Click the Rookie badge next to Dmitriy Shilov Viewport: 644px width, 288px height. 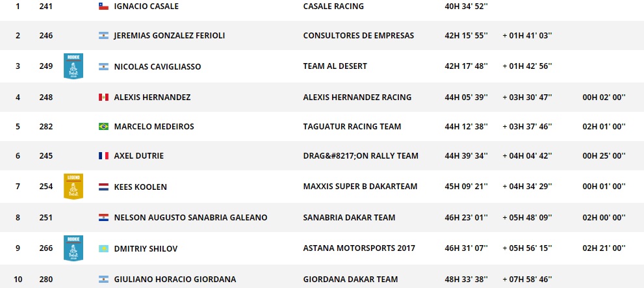click(73, 248)
